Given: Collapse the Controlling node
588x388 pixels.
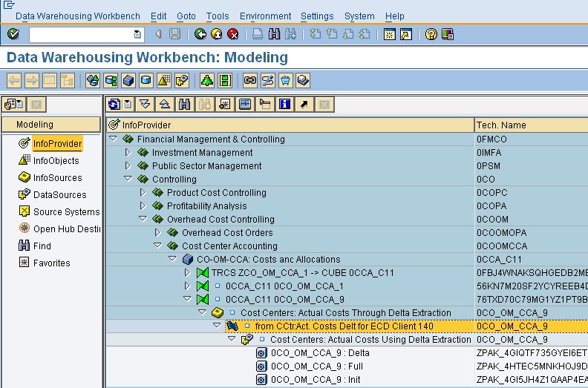Looking at the screenshot, I should pyautogui.click(x=128, y=179).
